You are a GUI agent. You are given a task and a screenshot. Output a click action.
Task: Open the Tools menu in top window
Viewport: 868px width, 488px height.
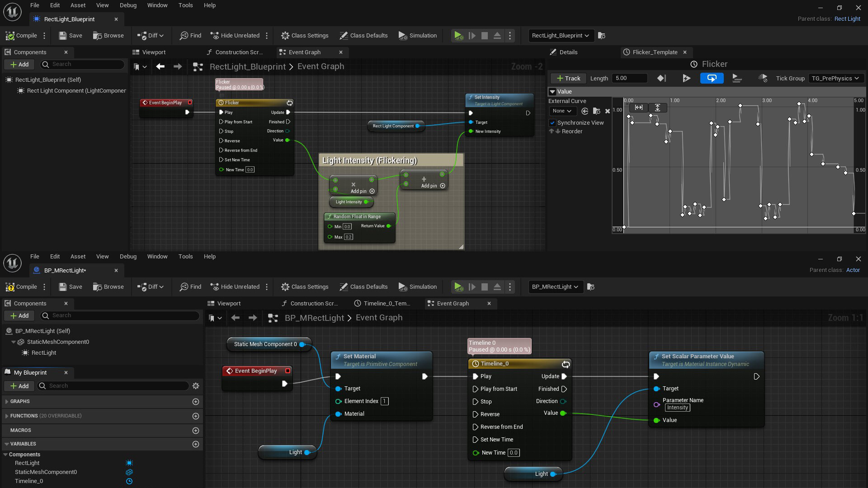coord(185,5)
